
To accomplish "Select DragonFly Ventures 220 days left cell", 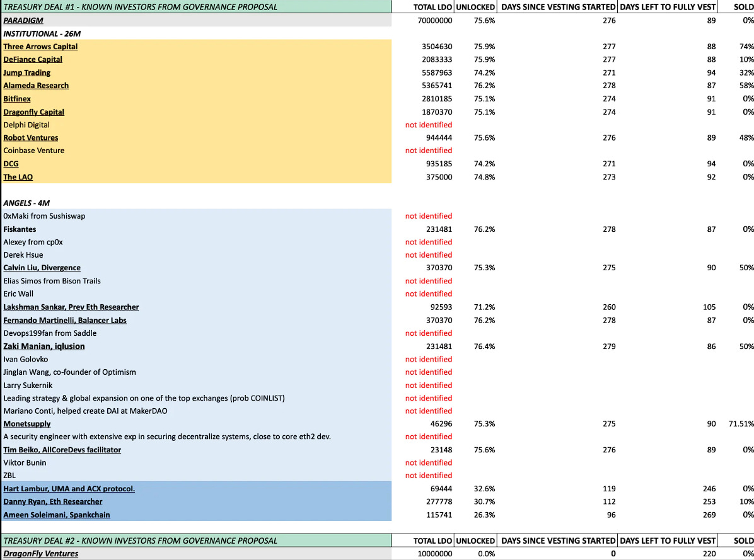I will [x=709, y=554].
